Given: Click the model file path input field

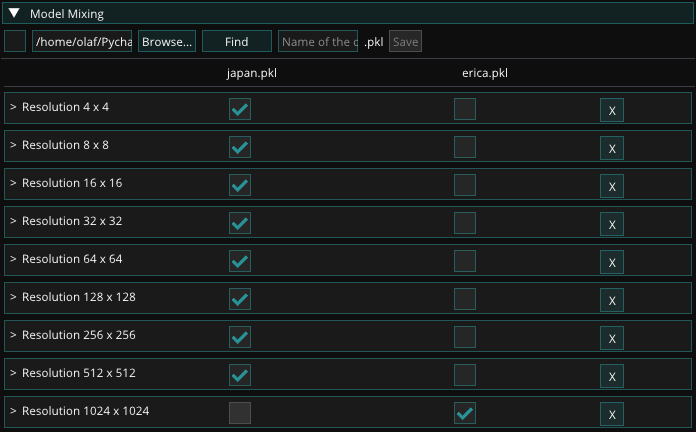Looking at the screenshot, I should pos(82,41).
